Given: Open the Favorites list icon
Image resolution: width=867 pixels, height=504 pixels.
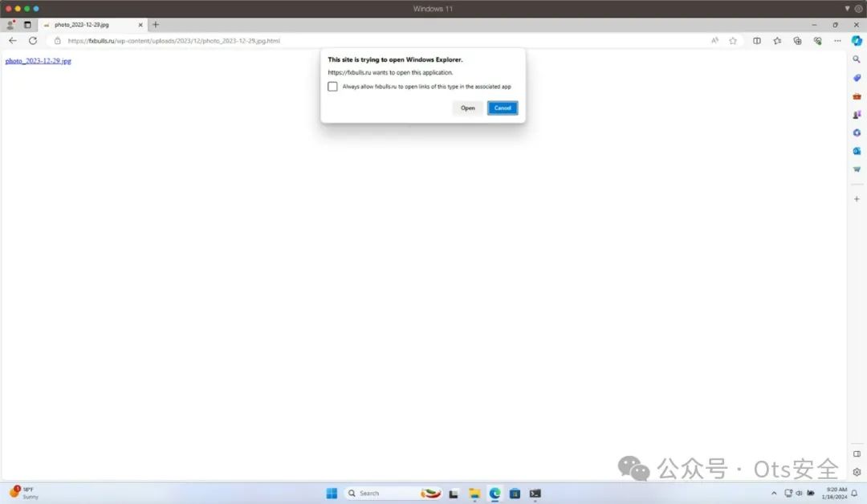Looking at the screenshot, I should 777,41.
